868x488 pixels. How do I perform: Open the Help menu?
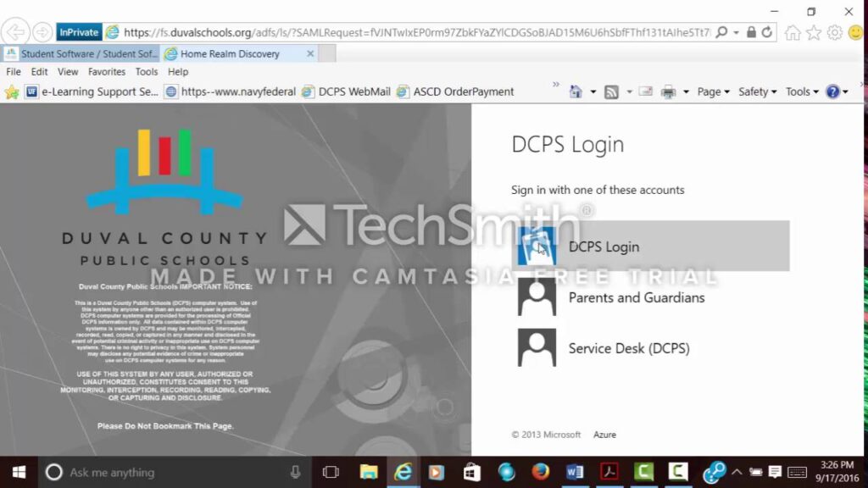tap(178, 71)
